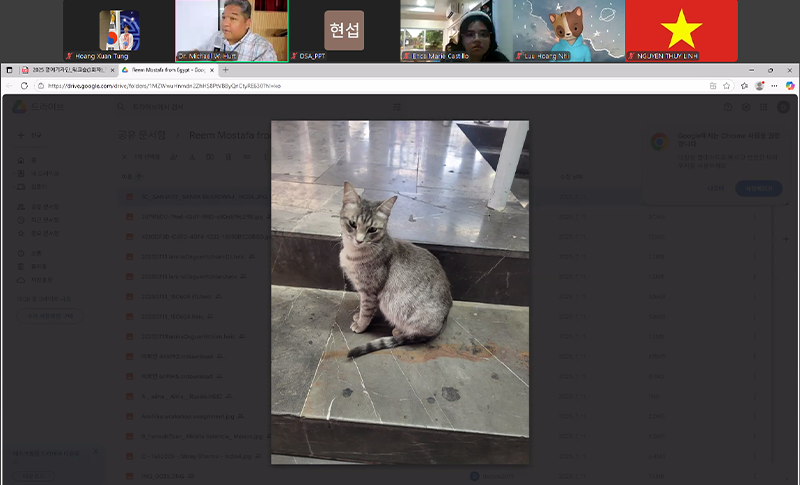Open Trash in Drive sidebar

coord(32,266)
